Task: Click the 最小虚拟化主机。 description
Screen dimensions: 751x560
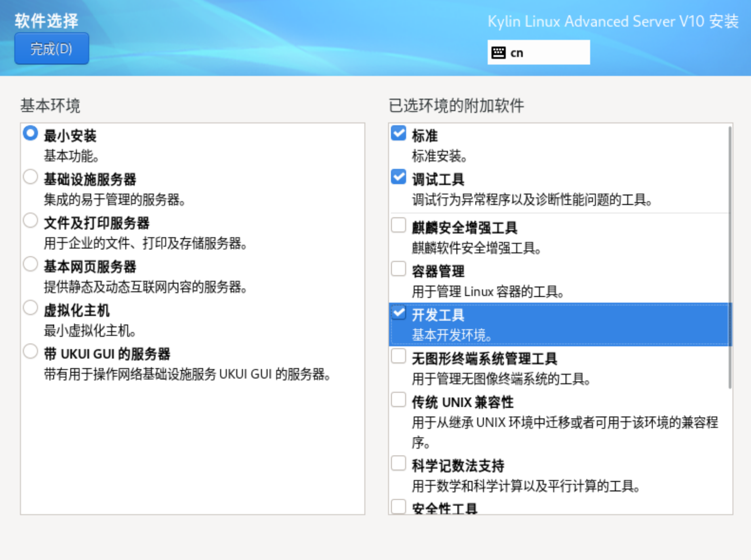Action: tap(90, 330)
